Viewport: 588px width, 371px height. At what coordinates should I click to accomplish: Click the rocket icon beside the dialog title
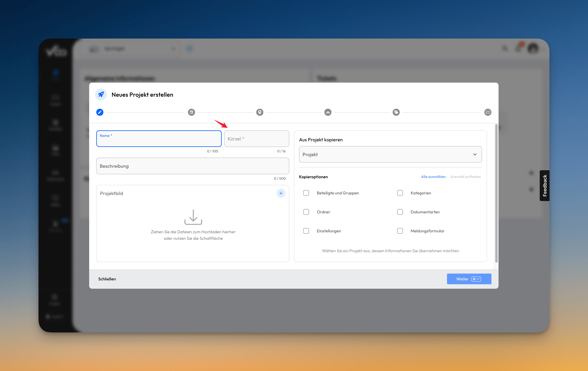pyautogui.click(x=101, y=95)
